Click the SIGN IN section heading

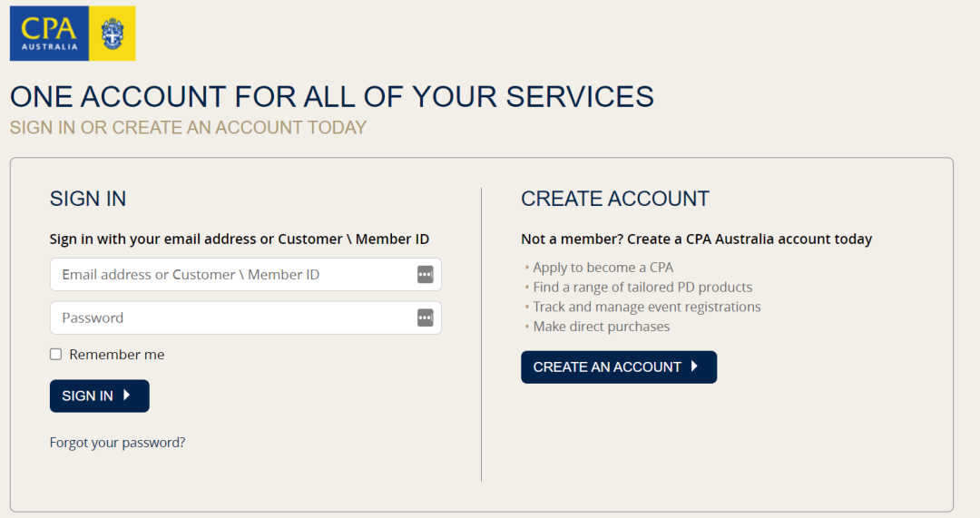click(88, 199)
